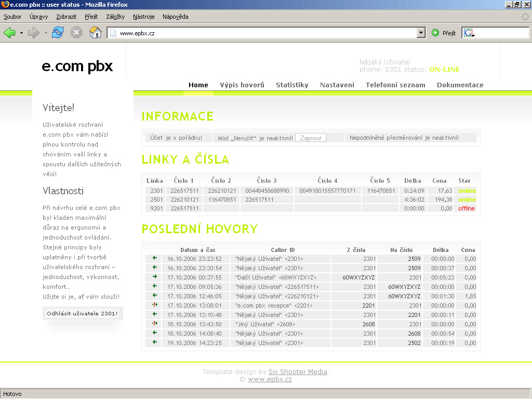Reload the page with the refresh icon

(58, 33)
